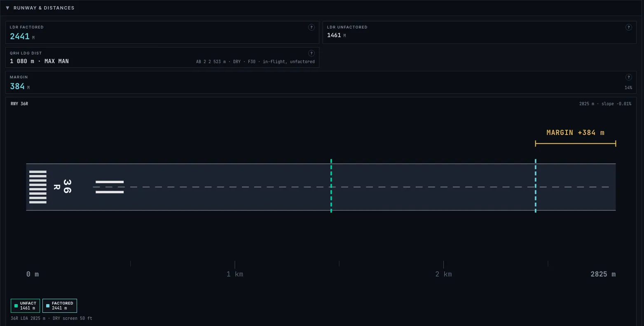Click the 36R LDA 2825 m footer note

pos(52,318)
